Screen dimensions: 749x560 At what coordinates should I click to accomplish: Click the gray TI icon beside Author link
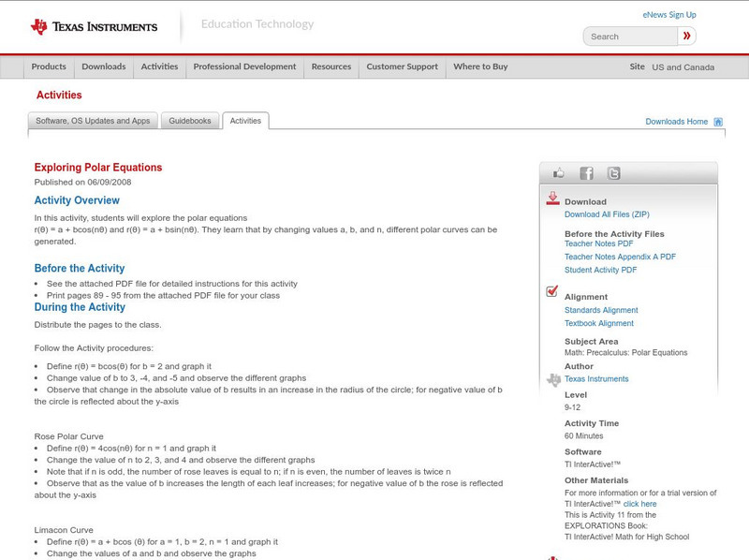click(553, 380)
